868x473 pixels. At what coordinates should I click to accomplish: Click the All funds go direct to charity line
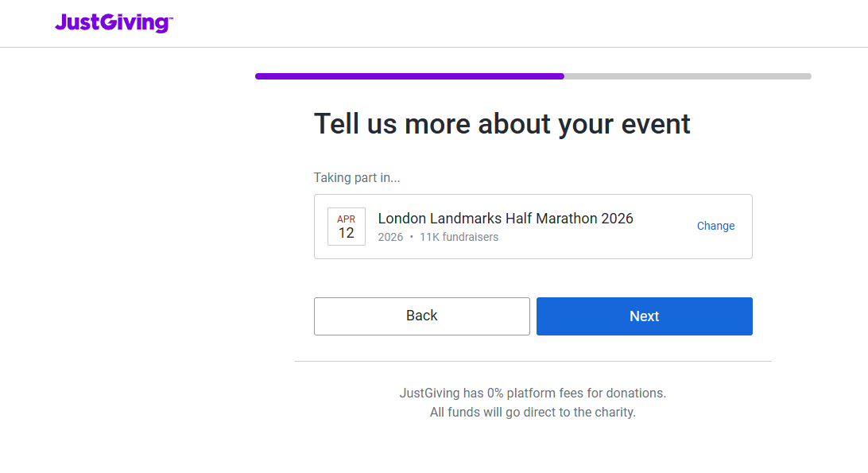(x=533, y=413)
